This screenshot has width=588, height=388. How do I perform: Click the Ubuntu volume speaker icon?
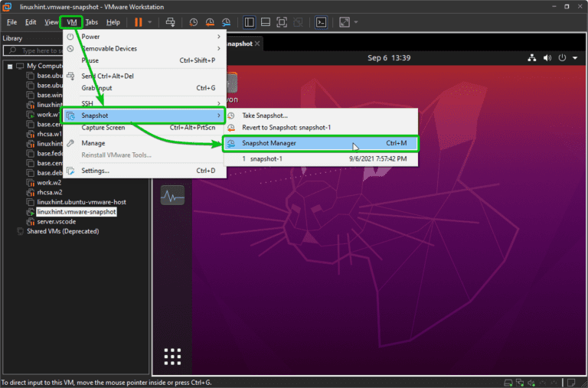point(547,57)
